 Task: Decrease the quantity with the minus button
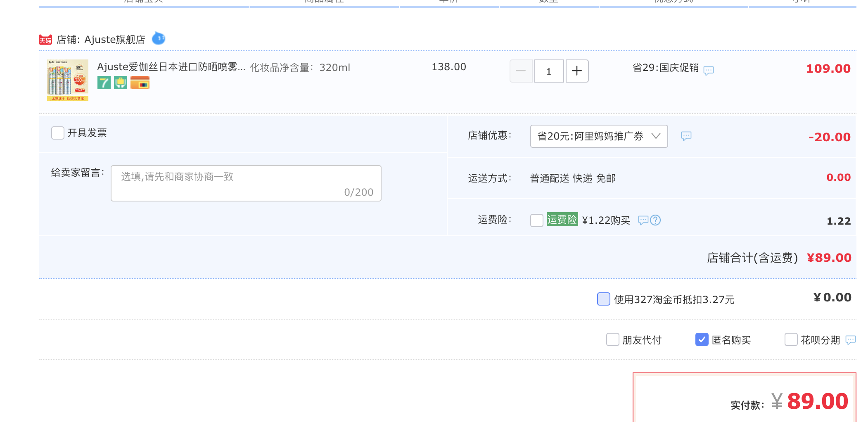click(x=521, y=71)
